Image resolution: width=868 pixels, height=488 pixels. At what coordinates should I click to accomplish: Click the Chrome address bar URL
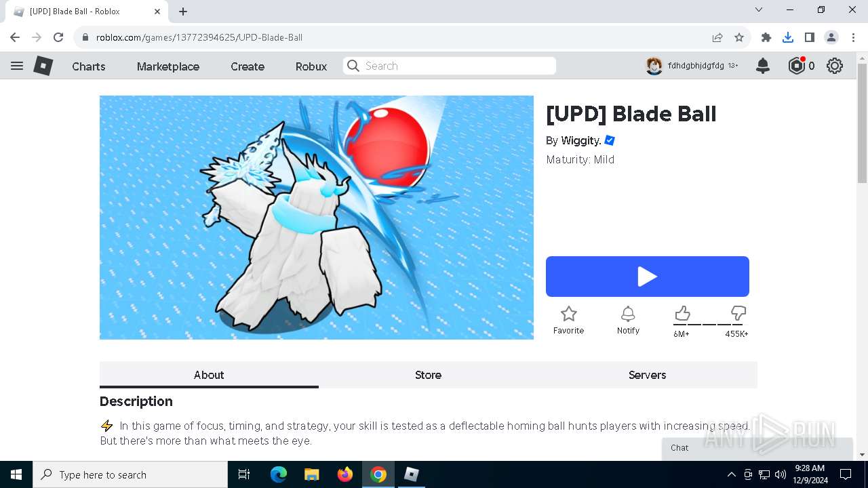[x=199, y=37]
